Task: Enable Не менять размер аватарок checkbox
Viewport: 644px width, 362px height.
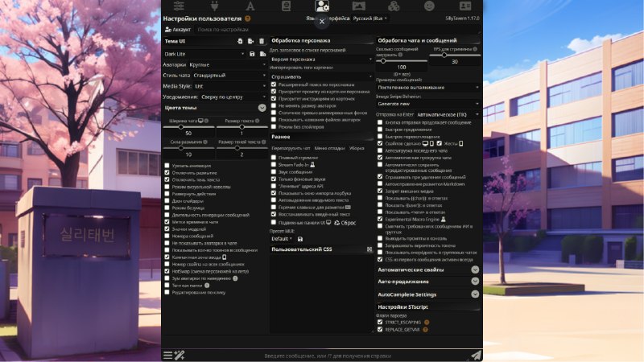Action: tap(274, 105)
